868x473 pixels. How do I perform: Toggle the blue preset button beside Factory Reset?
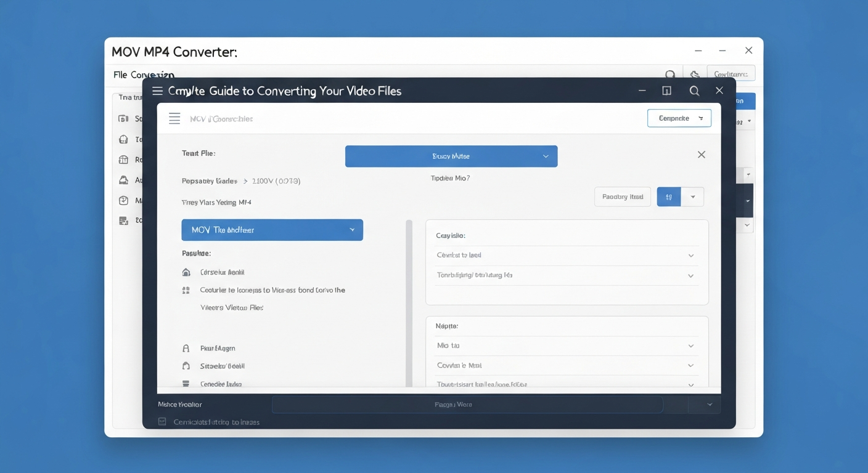pos(668,196)
